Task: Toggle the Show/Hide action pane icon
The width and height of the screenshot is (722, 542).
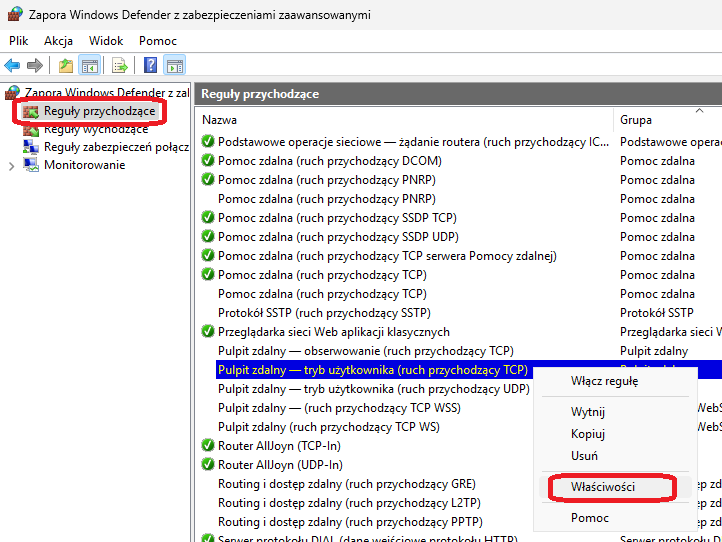Action: coord(175,66)
